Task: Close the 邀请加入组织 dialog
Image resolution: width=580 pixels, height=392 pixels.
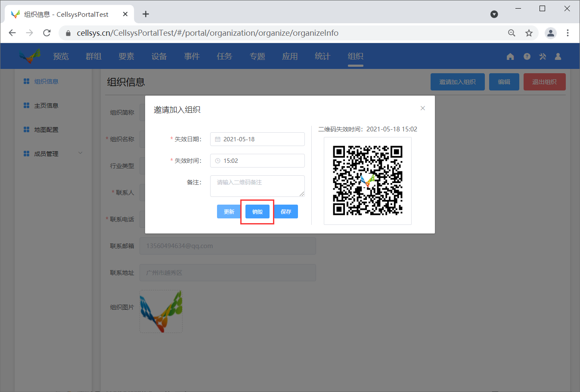Action: (x=423, y=108)
